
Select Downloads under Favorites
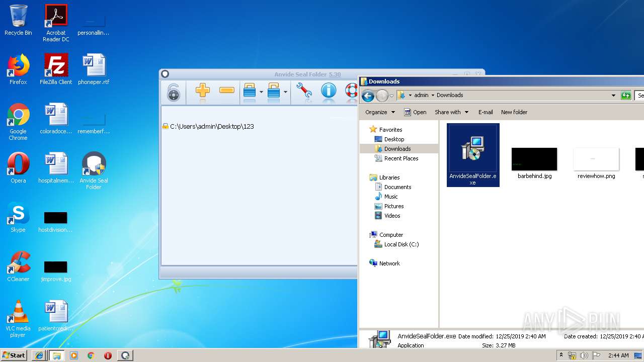[x=392, y=149]
